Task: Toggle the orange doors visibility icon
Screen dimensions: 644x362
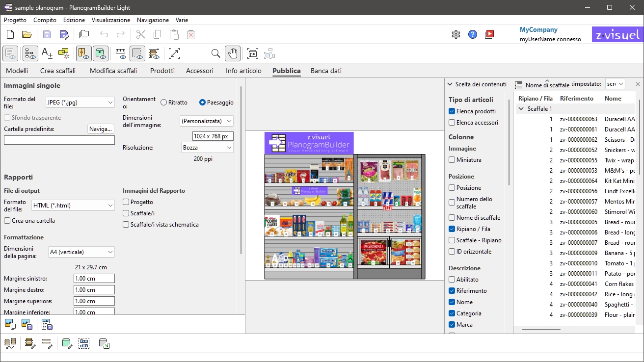Action: (84, 53)
